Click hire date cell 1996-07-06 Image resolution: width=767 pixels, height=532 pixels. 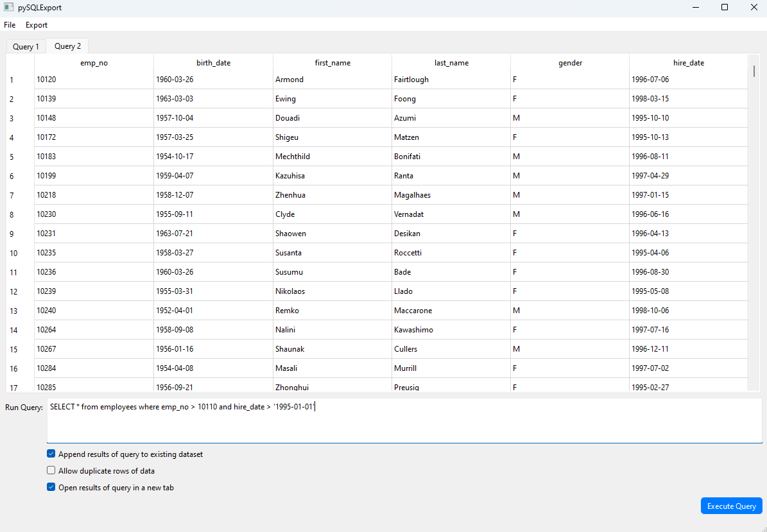coord(689,80)
